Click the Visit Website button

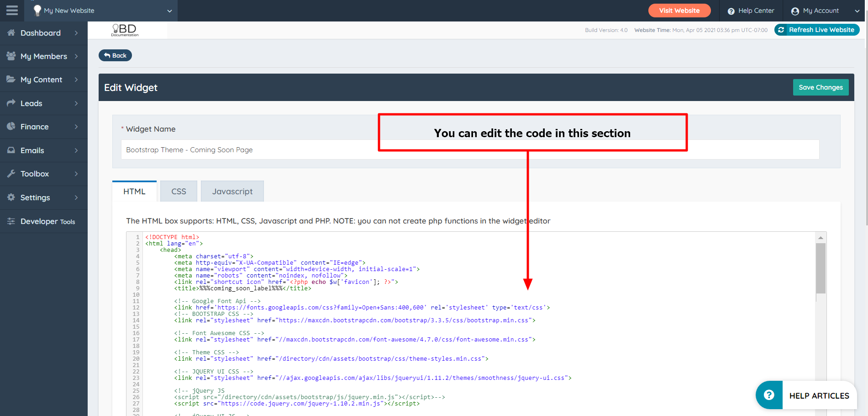click(679, 11)
